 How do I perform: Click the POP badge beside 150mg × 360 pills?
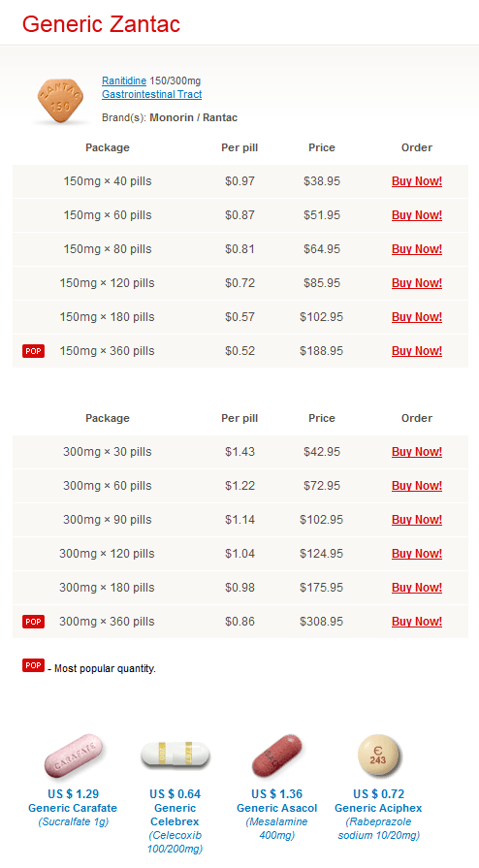(33, 351)
